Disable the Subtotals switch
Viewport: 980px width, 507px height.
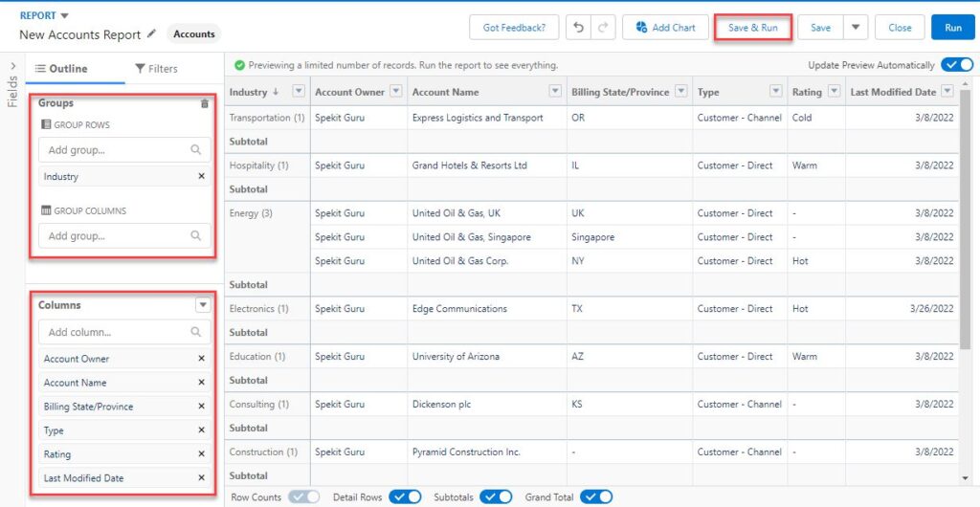coord(497,497)
